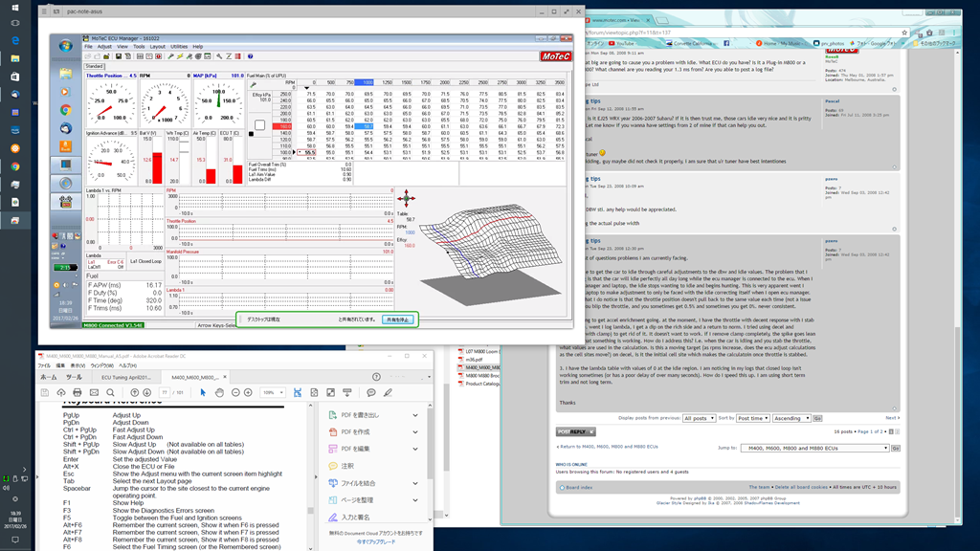
Task: Open the File menu in MoTeC ECU Manager
Action: [x=88, y=47]
